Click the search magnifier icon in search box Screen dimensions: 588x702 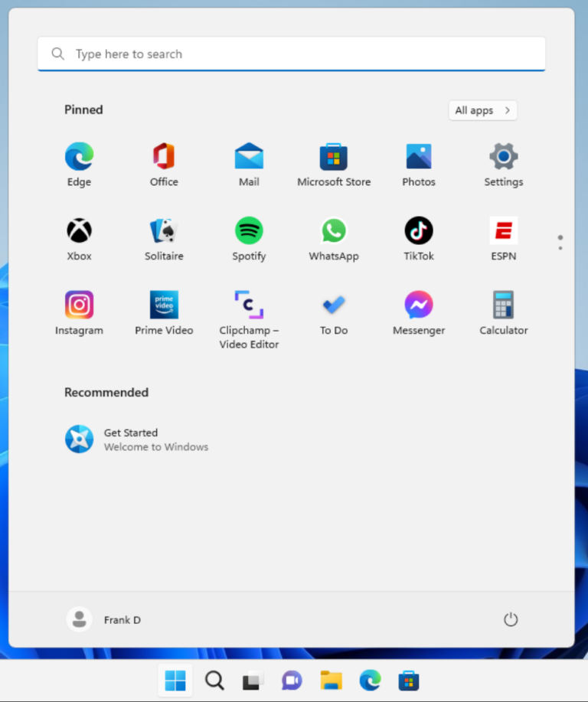(x=57, y=54)
